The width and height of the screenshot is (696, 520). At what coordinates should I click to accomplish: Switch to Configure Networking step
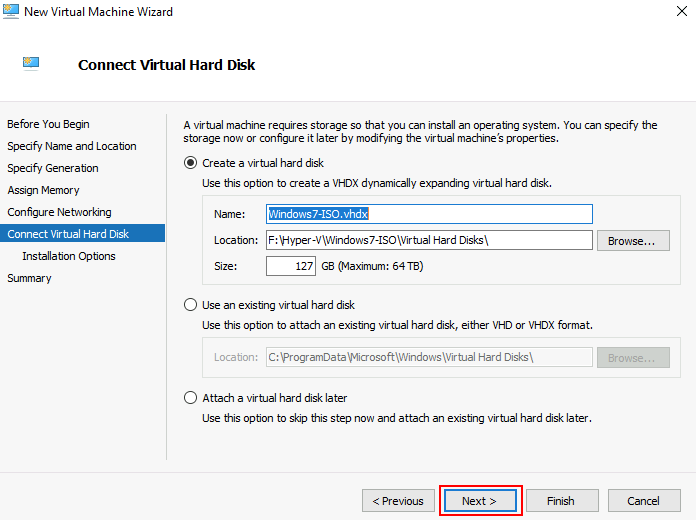tap(59, 212)
